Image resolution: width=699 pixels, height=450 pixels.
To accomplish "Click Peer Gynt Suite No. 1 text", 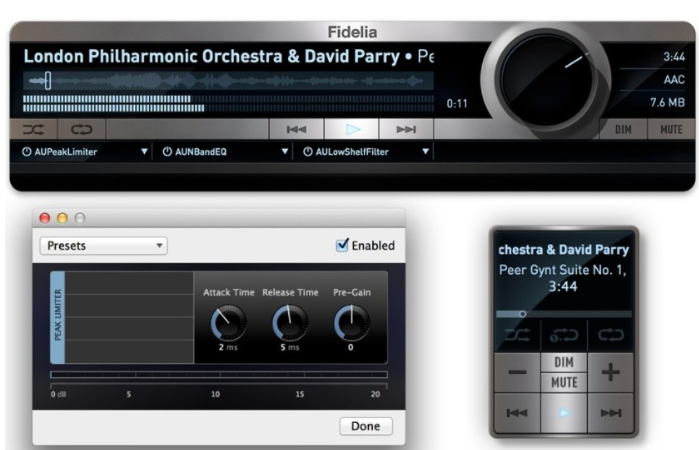I will click(563, 270).
